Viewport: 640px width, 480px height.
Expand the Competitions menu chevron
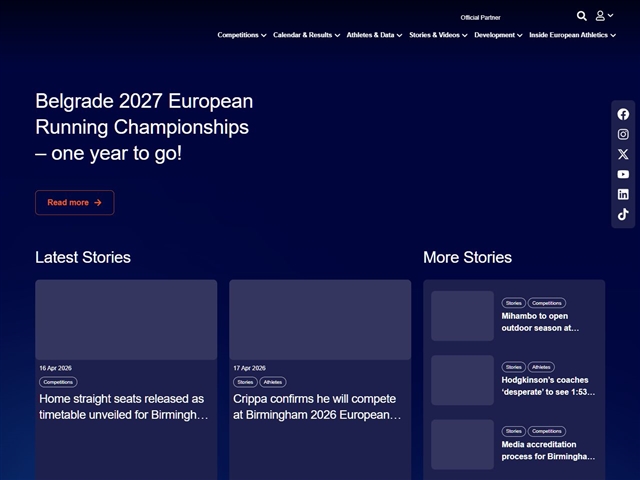coord(264,36)
